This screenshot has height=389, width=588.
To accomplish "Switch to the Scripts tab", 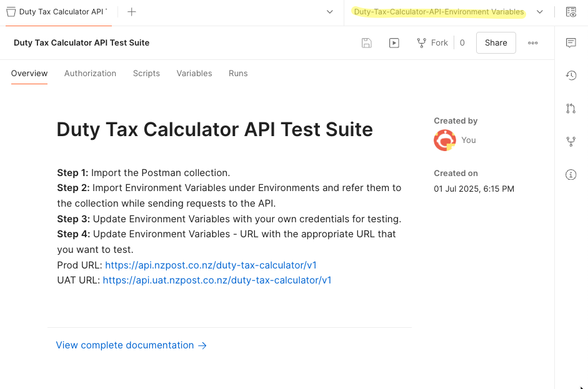I will click(146, 73).
